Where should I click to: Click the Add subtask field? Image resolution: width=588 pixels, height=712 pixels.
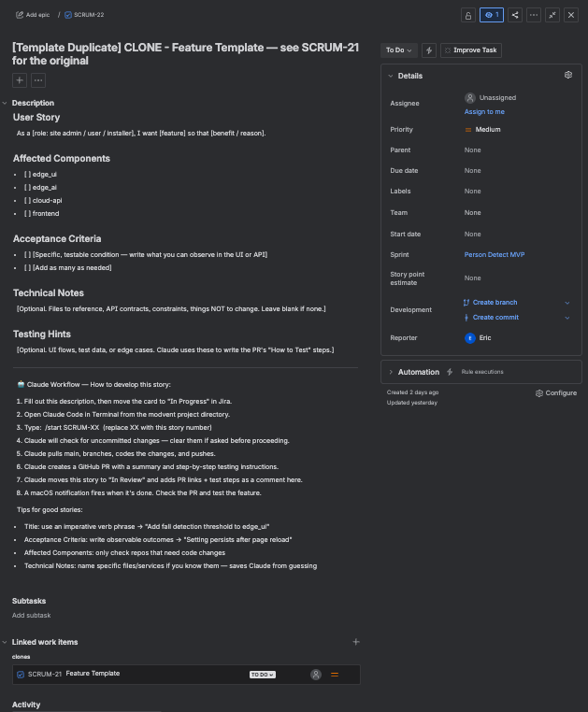[32, 615]
